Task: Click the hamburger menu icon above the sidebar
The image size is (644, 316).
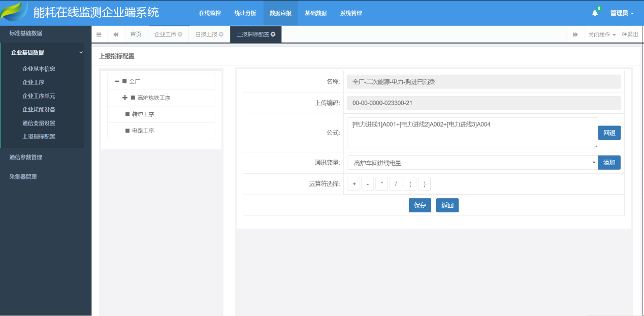Action: click(x=99, y=35)
